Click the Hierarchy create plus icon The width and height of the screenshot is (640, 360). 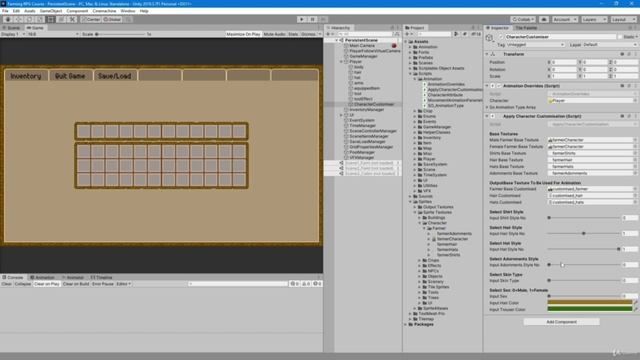pyautogui.click(x=329, y=34)
